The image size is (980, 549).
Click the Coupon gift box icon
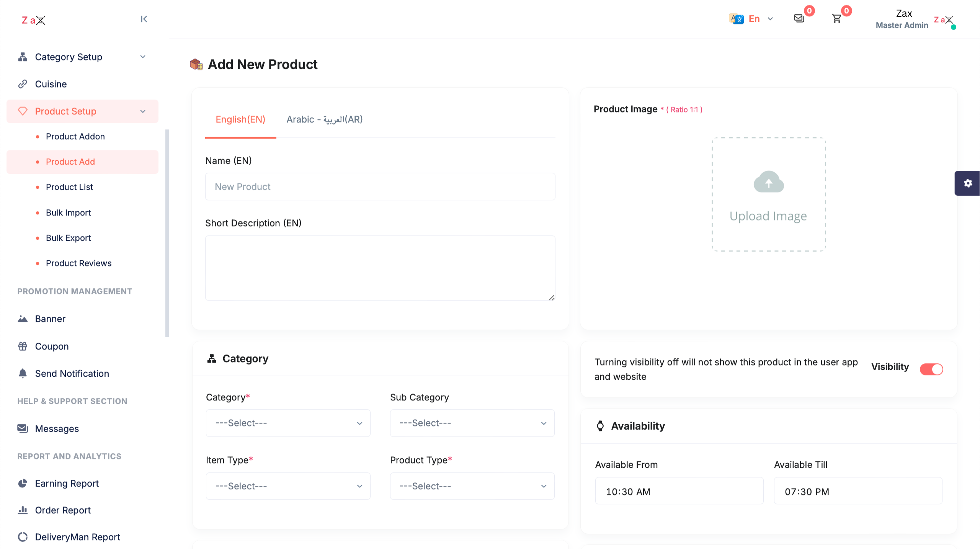[x=23, y=346]
